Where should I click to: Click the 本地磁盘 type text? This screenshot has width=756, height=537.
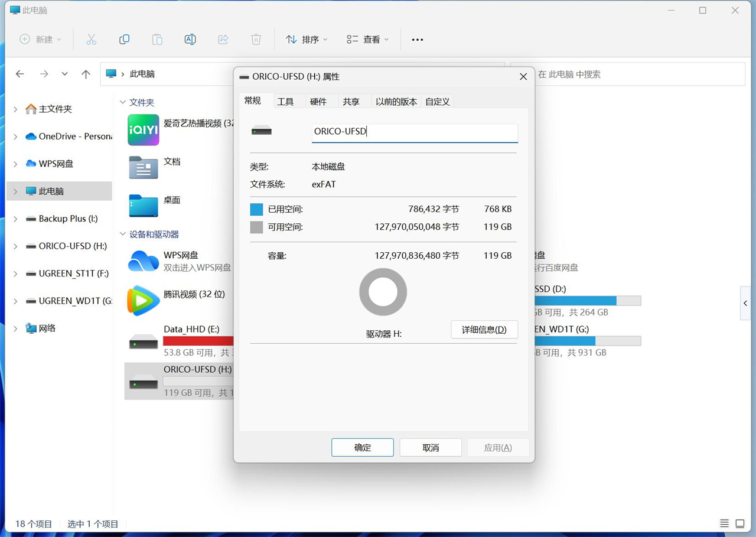click(328, 167)
